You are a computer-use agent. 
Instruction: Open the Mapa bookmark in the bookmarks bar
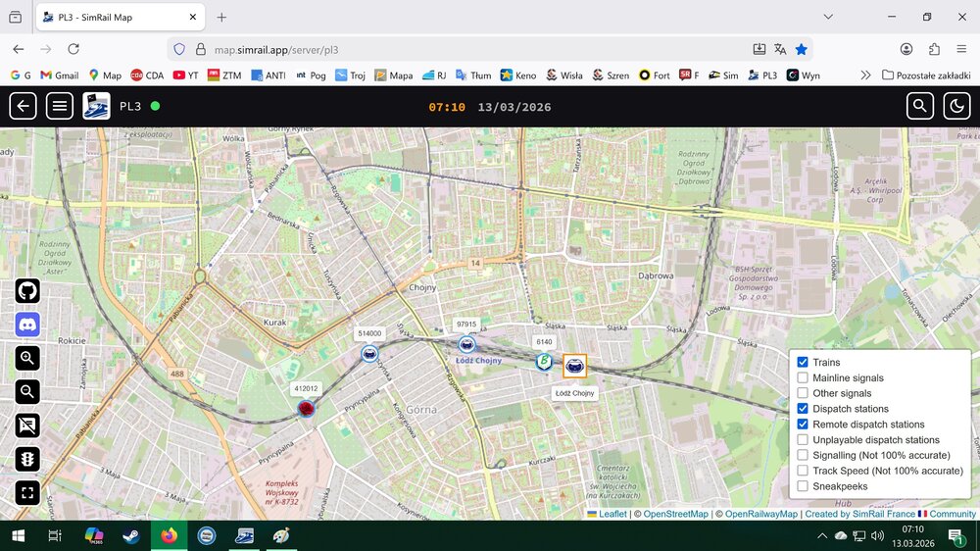394,75
